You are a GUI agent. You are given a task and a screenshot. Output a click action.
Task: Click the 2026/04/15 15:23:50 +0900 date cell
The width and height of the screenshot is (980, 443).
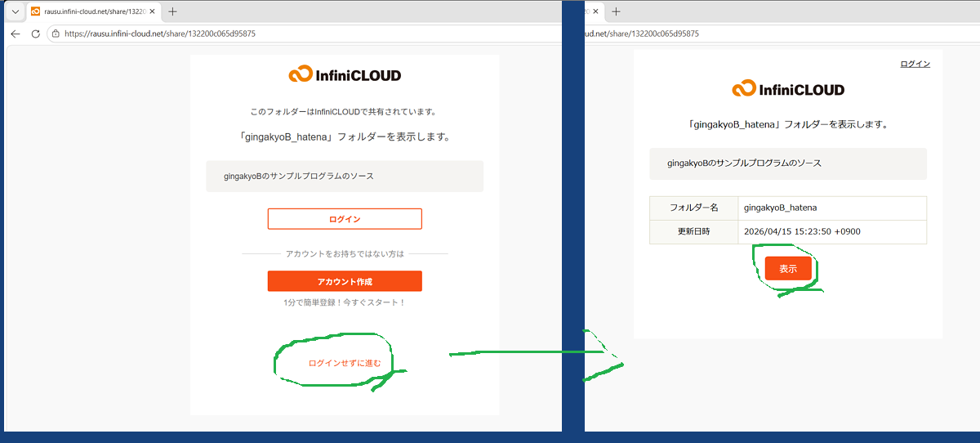832,231
